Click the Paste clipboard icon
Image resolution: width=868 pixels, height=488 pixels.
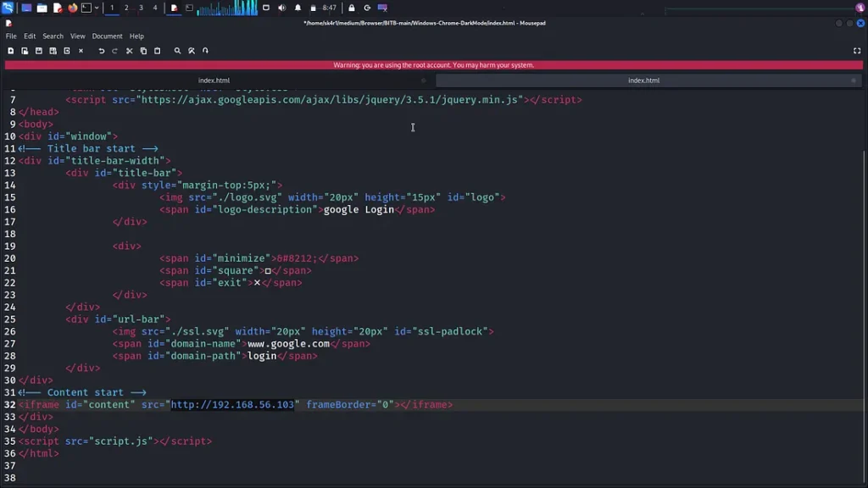coord(157,51)
